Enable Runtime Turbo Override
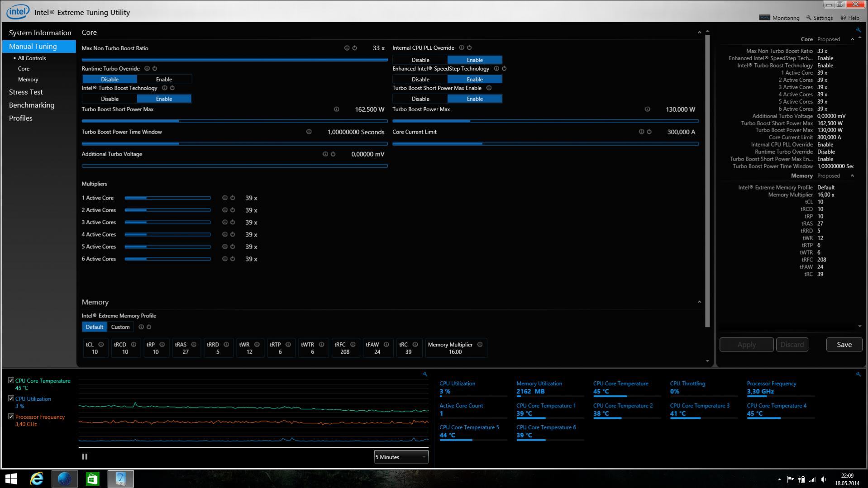868x488 pixels. pyautogui.click(x=164, y=80)
